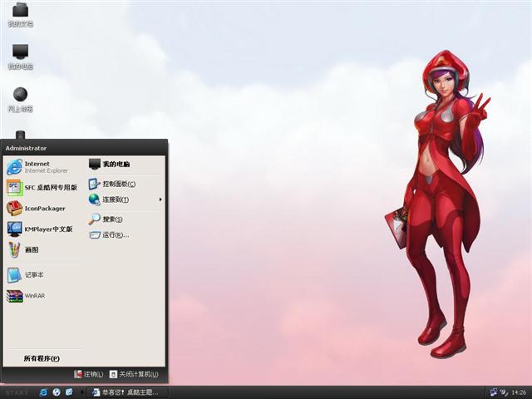Switch to 恭喜您！桌酷主题 taskbar window
532x399 pixels.
(127, 392)
